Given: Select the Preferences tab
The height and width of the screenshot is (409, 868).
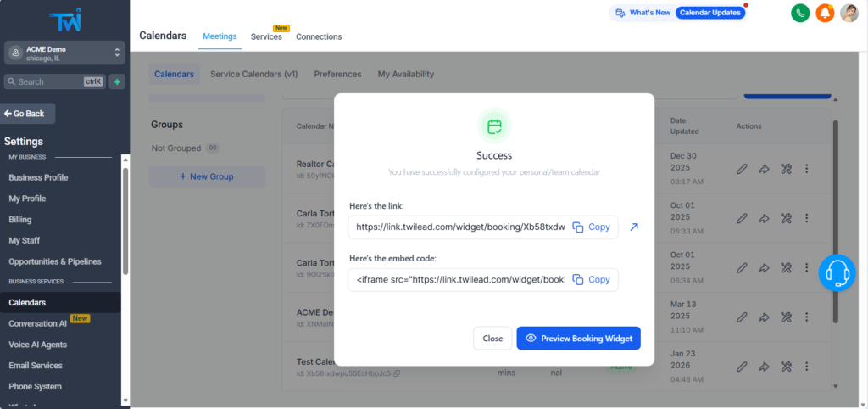Looking at the screenshot, I should tap(337, 75).
